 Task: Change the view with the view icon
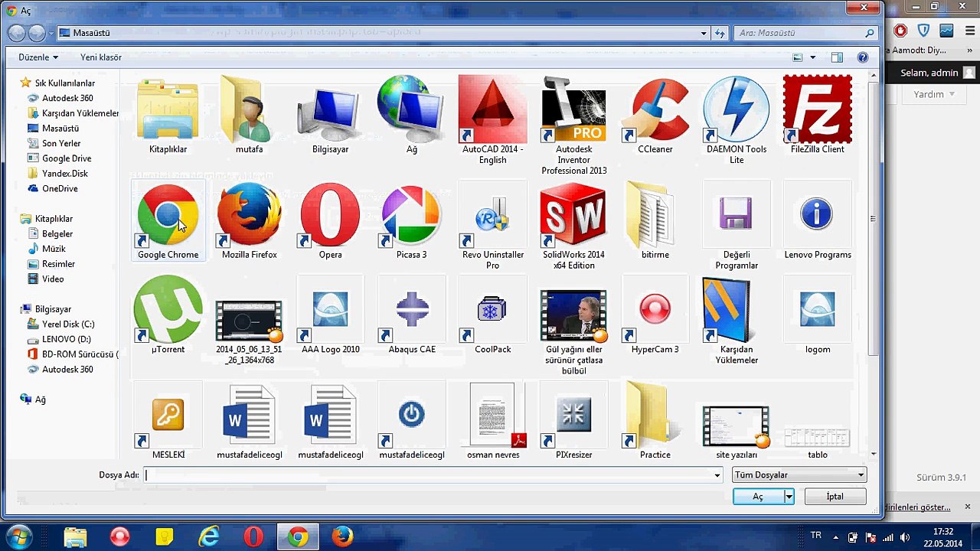pos(798,57)
